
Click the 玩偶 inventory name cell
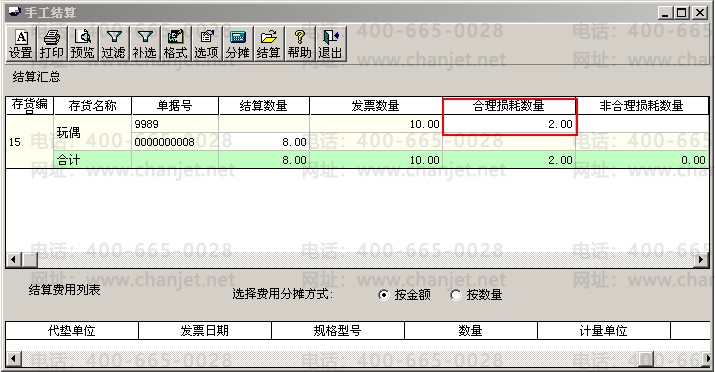tap(93, 133)
